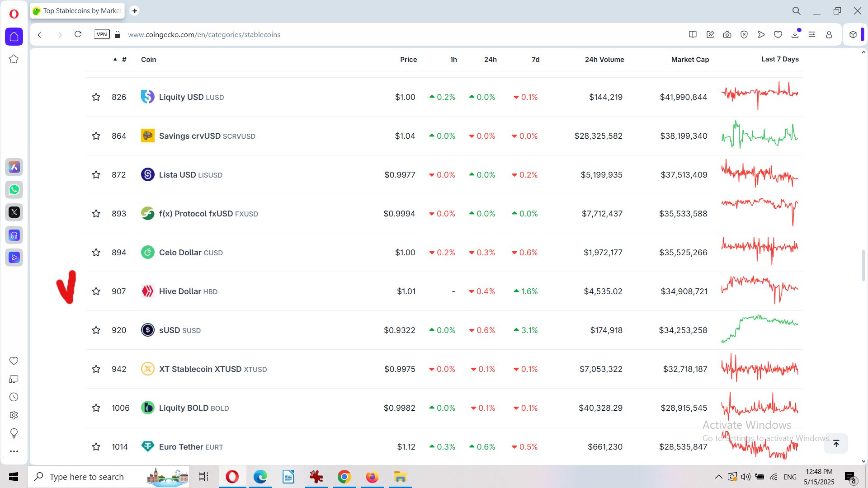Click the address bar URL
This screenshot has height=488, width=868.
[x=204, y=35]
